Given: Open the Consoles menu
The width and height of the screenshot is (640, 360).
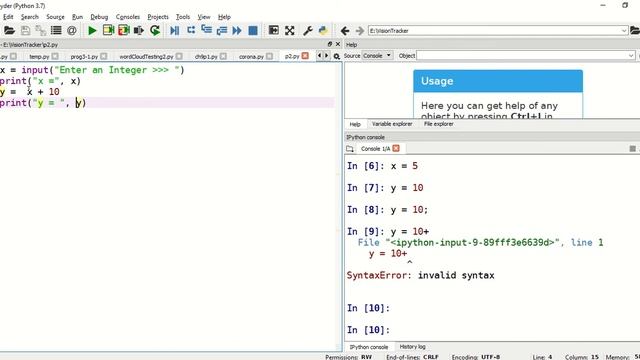Looking at the screenshot, I should point(128,17).
